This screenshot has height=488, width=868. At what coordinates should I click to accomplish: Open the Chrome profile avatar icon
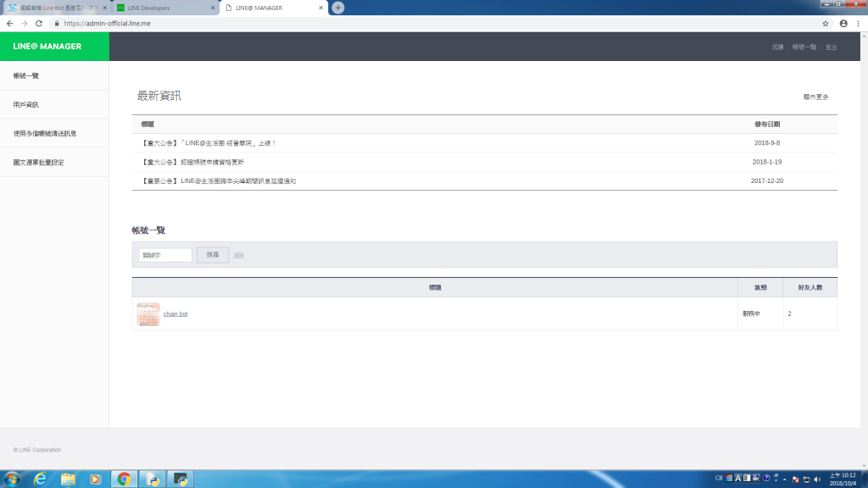tap(843, 23)
